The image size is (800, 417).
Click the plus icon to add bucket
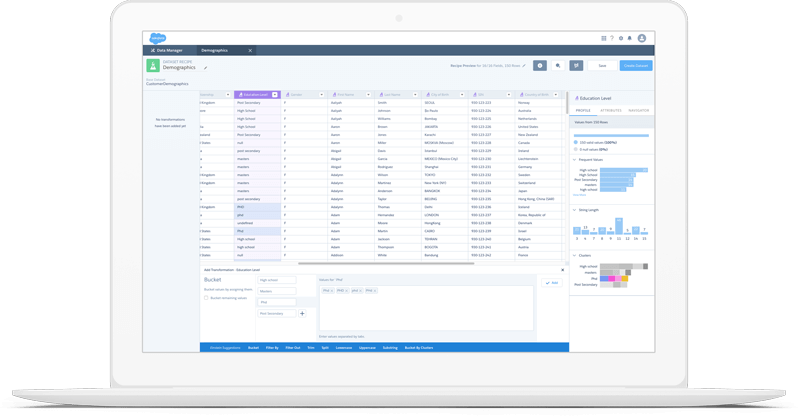coord(302,313)
